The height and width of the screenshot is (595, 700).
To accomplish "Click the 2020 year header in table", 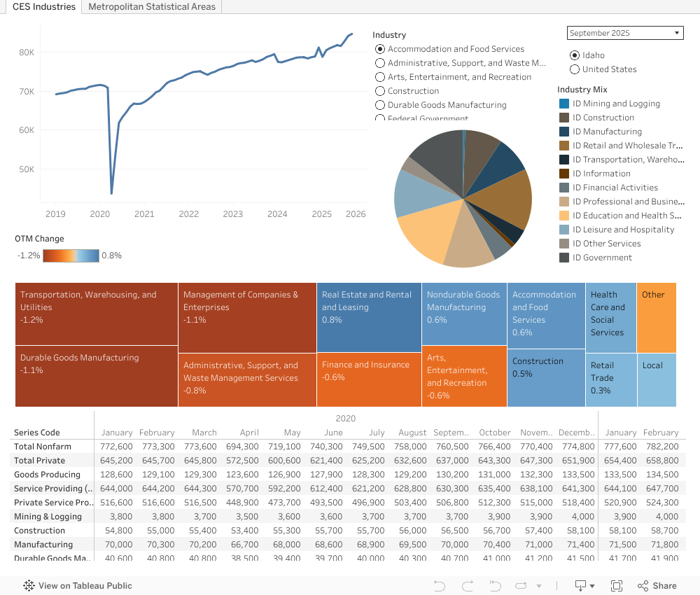I will pos(346,418).
